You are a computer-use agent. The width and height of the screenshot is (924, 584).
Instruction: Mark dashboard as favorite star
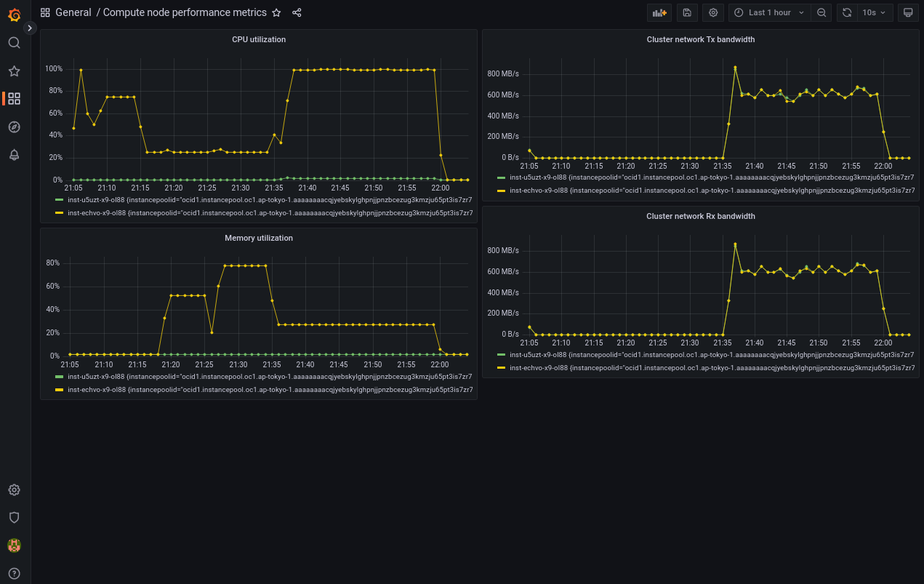(276, 12)
